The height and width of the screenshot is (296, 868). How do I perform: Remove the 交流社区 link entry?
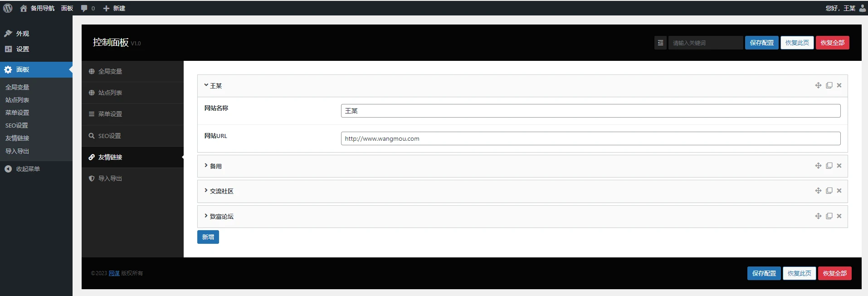point(839,191)
